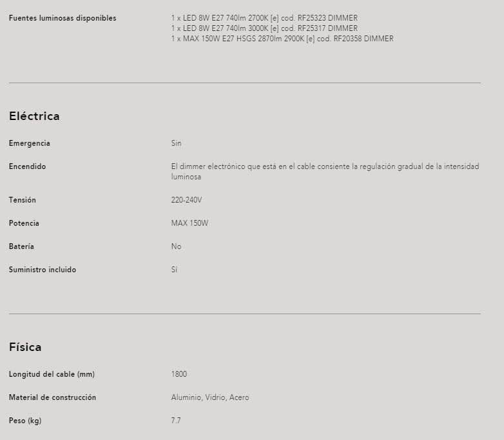Viewport: 504px width, 440px height.
Task: Click the Eléctrica section heading
Action: tap(34, 116)
